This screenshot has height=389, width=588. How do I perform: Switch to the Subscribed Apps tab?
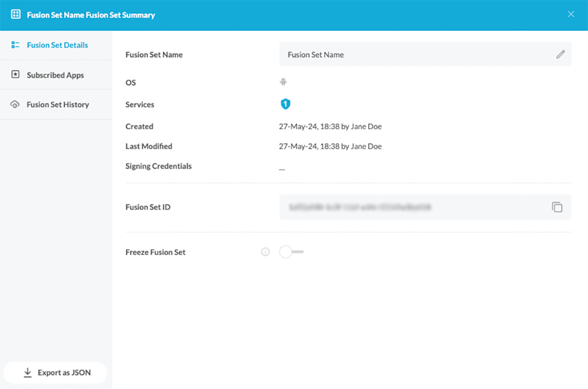[x=55, y=75]
